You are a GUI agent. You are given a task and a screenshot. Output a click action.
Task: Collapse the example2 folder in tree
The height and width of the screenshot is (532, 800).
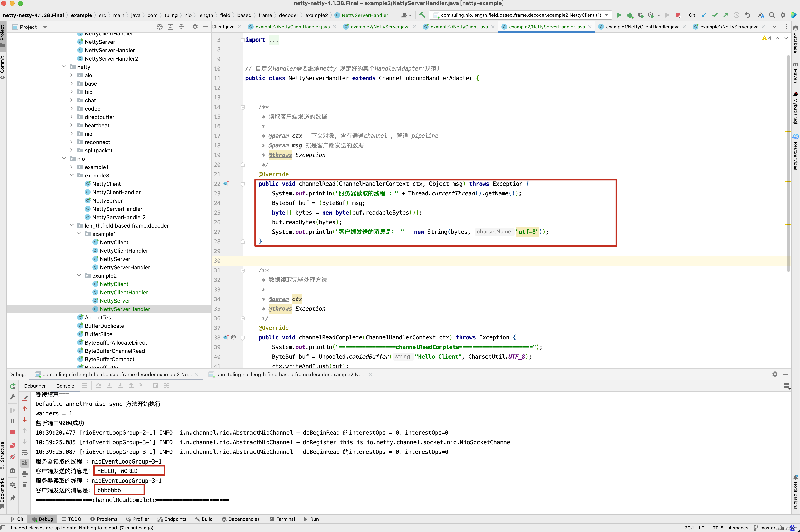[x=79, y=276]
